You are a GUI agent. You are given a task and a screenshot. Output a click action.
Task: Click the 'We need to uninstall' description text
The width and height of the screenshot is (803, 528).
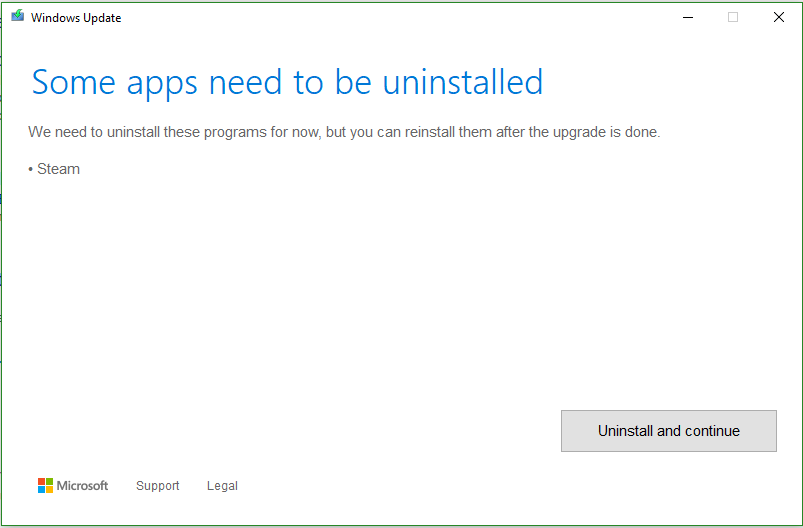(344, 132)
